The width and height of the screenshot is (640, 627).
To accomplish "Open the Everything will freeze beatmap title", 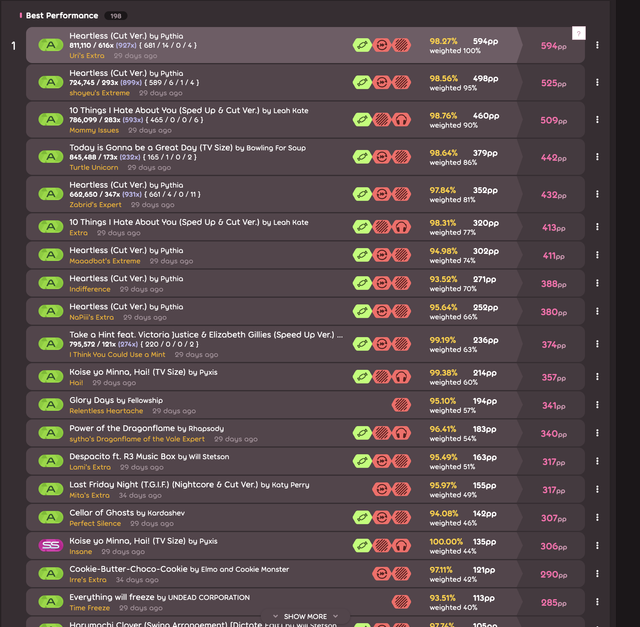I will click(x=160, y=597).
